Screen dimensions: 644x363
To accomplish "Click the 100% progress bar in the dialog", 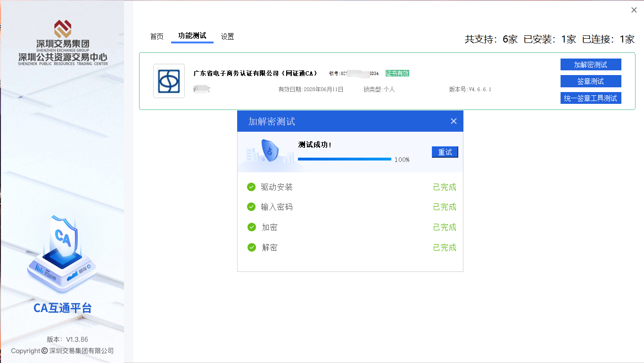I will pyautogui.click(x=345, y=159).
